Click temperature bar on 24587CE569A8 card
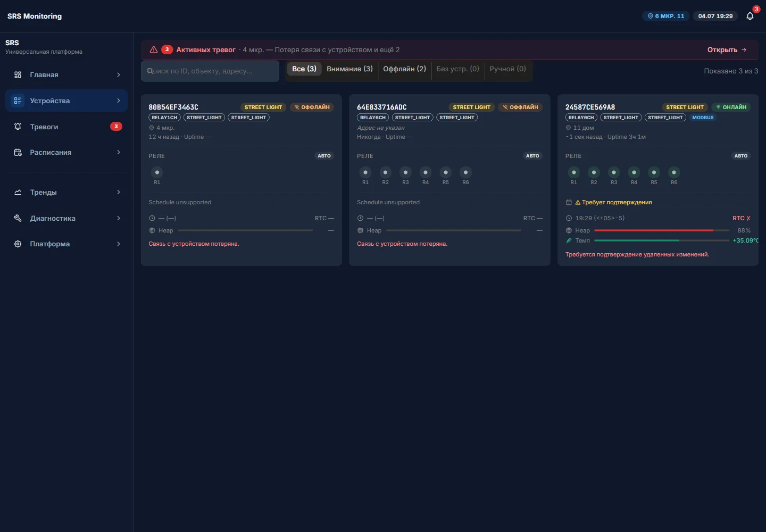 [662, 240]
